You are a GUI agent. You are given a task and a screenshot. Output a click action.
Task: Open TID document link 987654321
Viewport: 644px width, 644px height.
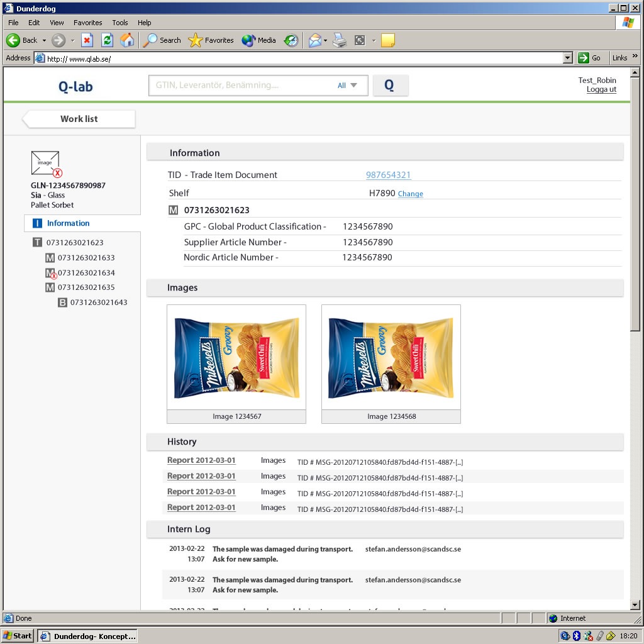click(x=388, y=175)
